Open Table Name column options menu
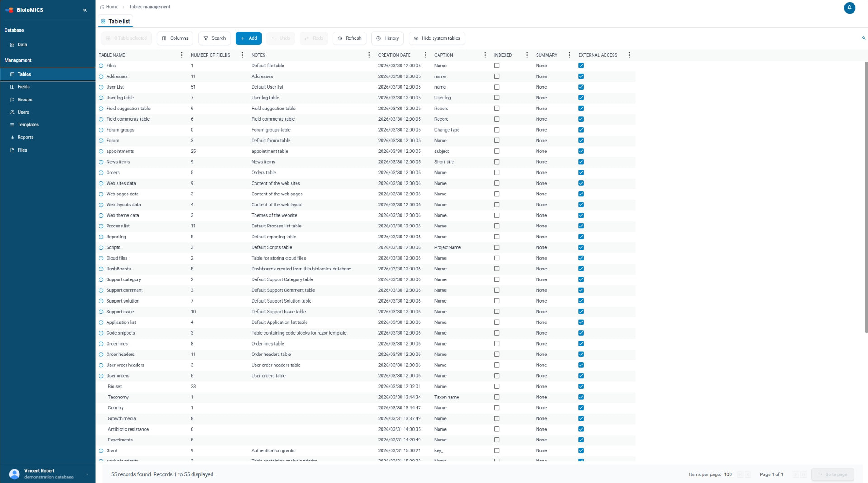 coord(182,55)
